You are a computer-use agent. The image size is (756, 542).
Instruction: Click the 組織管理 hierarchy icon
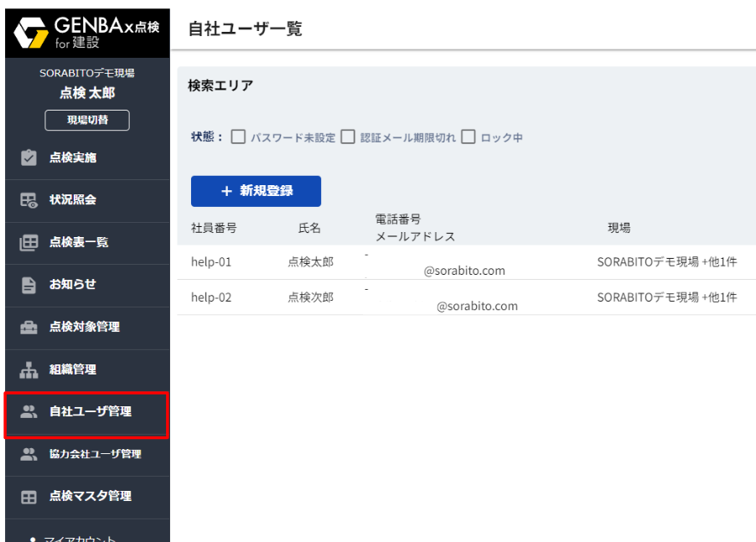click(28, 369)
